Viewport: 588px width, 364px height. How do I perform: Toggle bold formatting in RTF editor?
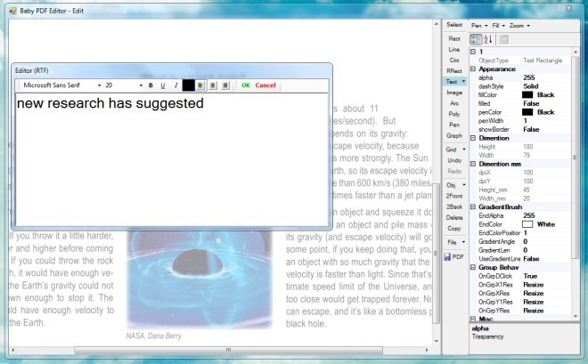click(151, 85)
